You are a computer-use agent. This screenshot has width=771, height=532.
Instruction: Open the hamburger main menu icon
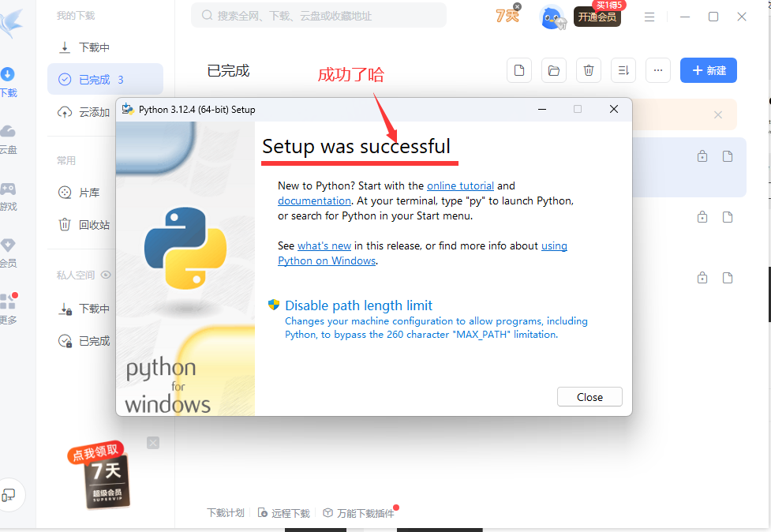pos(649,17)
